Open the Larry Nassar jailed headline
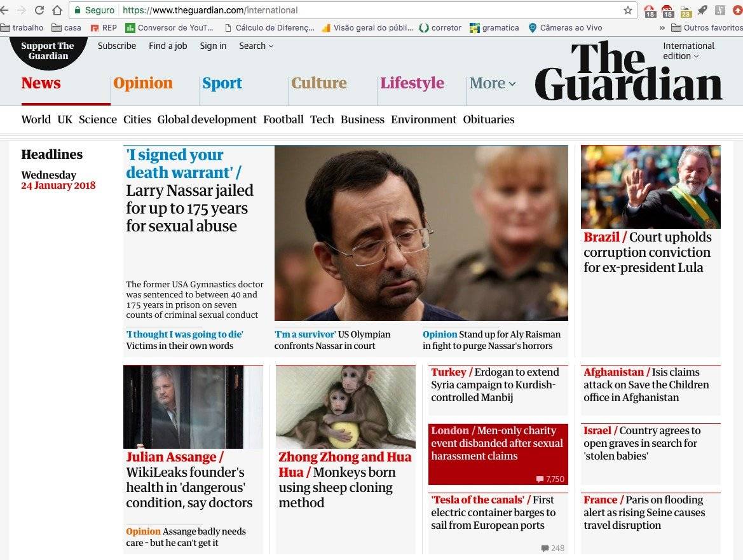The height and width of the screenshot is (560, 743). click(x=189, y=190)
